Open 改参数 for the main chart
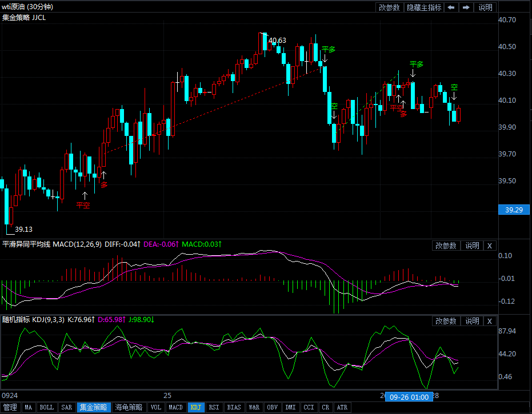The height and width of the screenshot is (414, 532). [389, 7]
